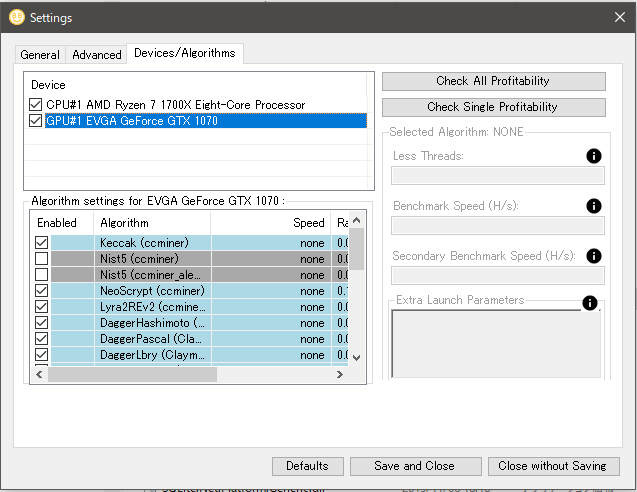
Task: Toggle the GPU#1 EVGA GeForce checkbox
Action: tap(36, 121)
